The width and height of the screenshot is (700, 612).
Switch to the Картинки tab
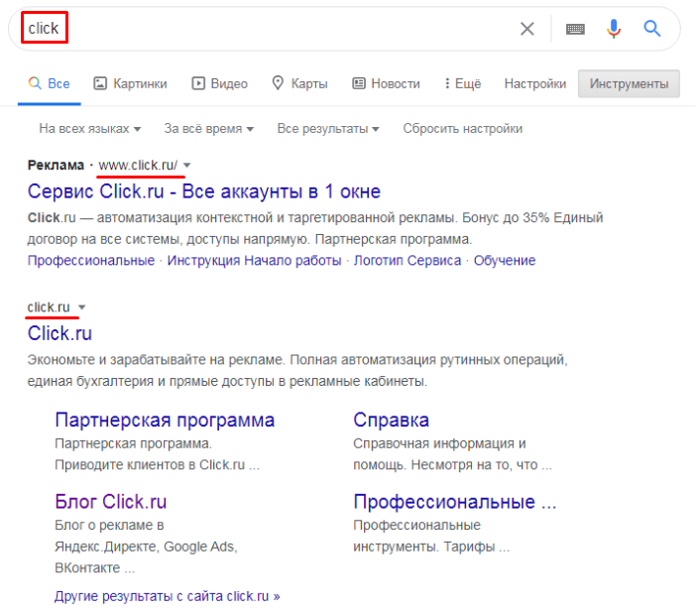point(130,83)
